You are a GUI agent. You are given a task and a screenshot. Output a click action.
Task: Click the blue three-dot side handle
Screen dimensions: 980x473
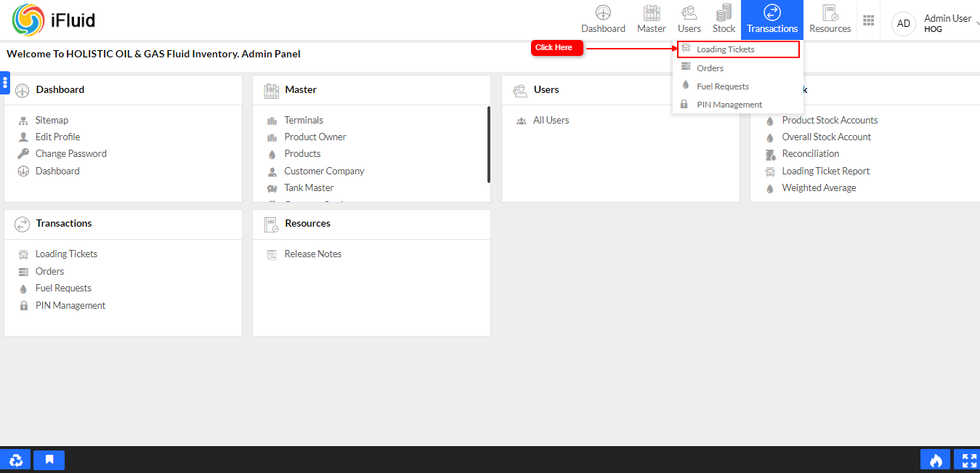click(4, 83)
